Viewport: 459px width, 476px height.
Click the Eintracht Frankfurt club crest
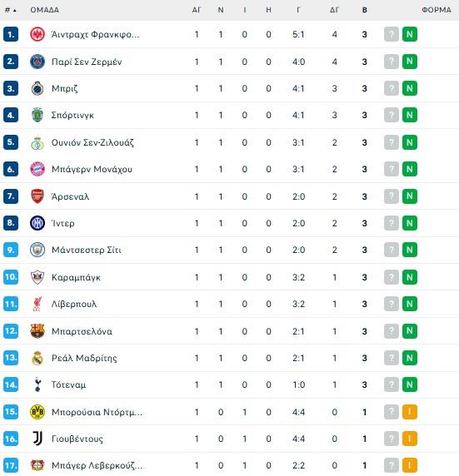point(37,34)
